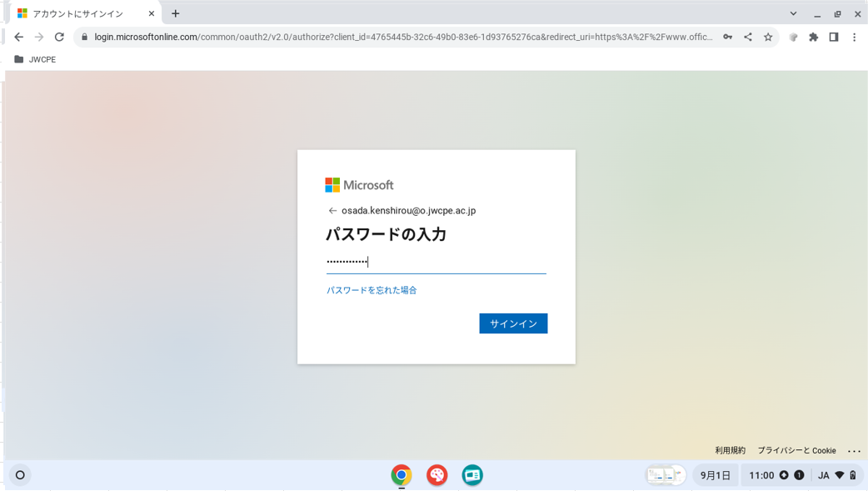The height and width of the screenshot is (491, 868).
Task: Bookmark this page with the star
Action: pyautogui.click(x=768, y=38)
